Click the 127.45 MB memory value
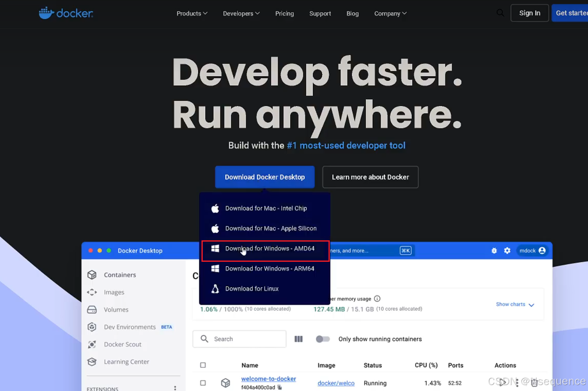The width and height of the screenshot is (588, 391). coord(329,309)
